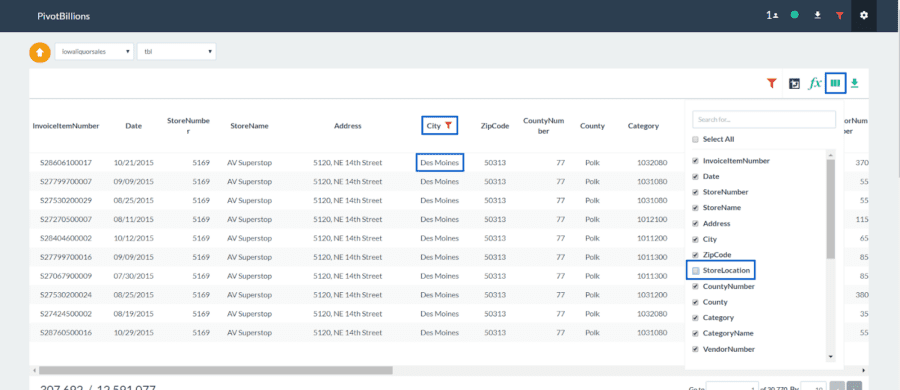Screen dimensions: 900x390
Task: Click the column list scrollbar thumb
Action: pos(831,208)
